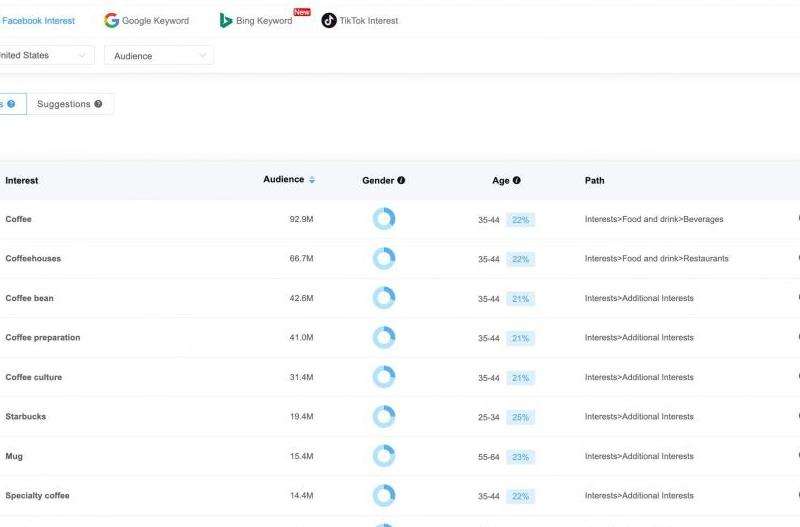800x527 pixels.
Task: Click the Coffee gender donut chart
Action: (384, 219)
